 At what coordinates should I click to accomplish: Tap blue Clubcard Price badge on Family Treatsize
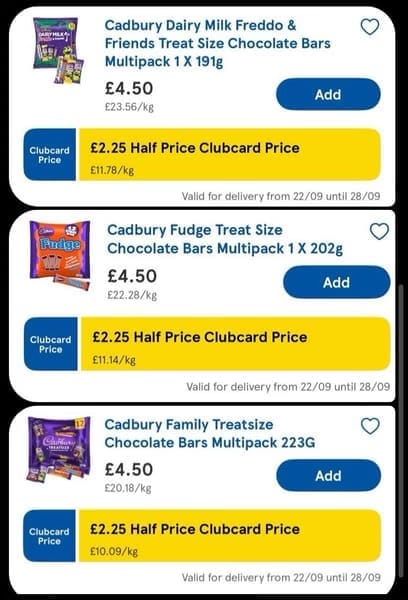49,536
